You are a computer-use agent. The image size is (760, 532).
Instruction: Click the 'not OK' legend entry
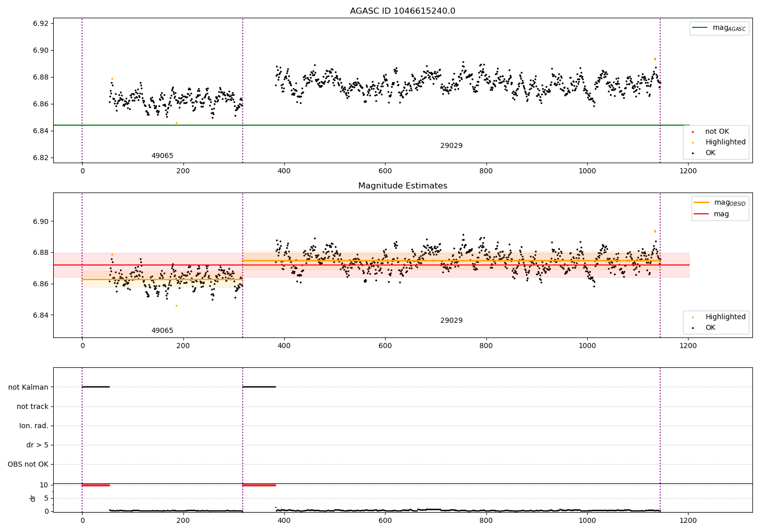pyautogui.click(x=717, y=132)
